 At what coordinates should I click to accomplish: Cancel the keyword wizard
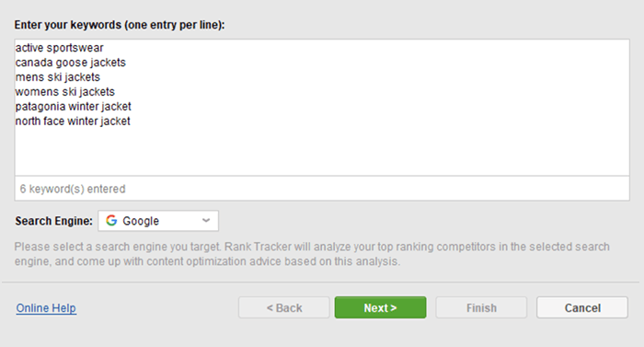point(582,307)
